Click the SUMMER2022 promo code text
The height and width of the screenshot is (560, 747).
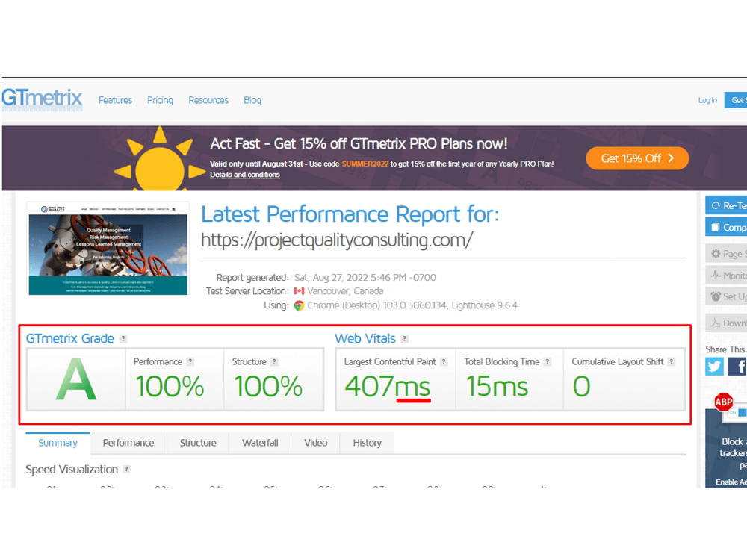click(x=365, y=164)
